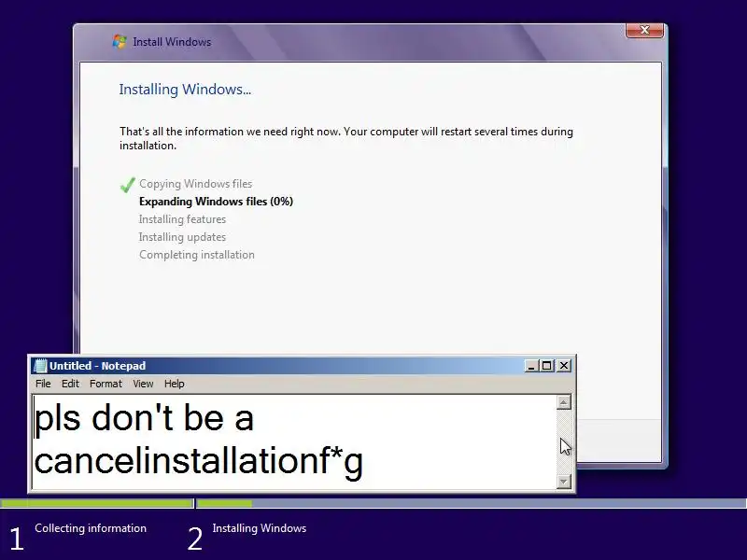Click the Untitled - Notepad title bar text
747x560 pixels.
(x=98, y=366)
